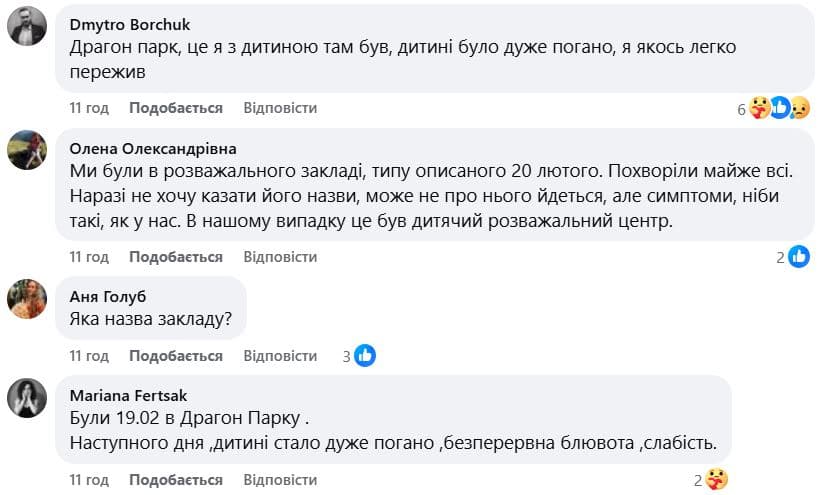The image size is (823, 495).
Task: Reply to Dmytro Borchuk's comment via Відповісти
Action: (x=280, y=108)
